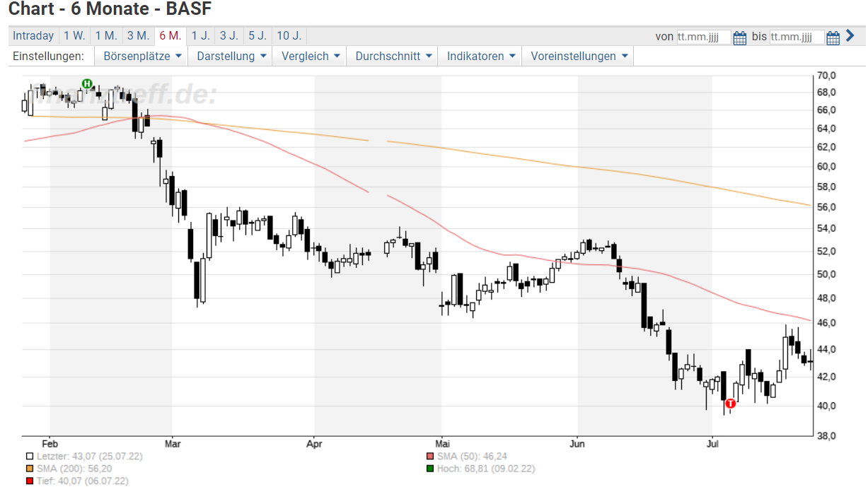Select the 1 J. time range tab
The height and width of the screenshot is (499, 868).
point(201,36)
